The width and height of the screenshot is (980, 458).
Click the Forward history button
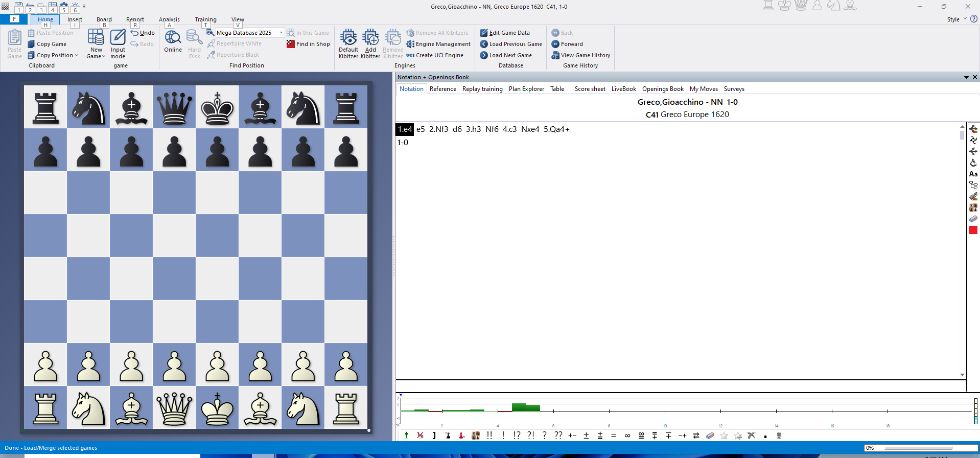(567, 44)
